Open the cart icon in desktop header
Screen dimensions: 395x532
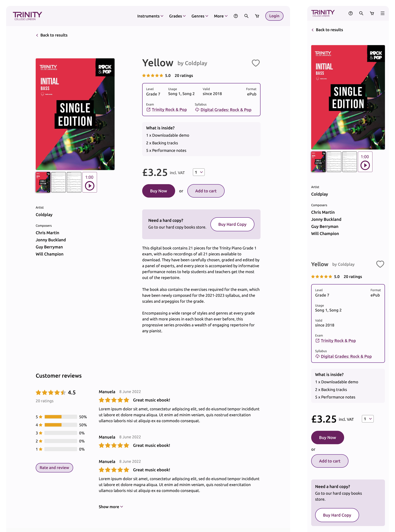point(257,16)
